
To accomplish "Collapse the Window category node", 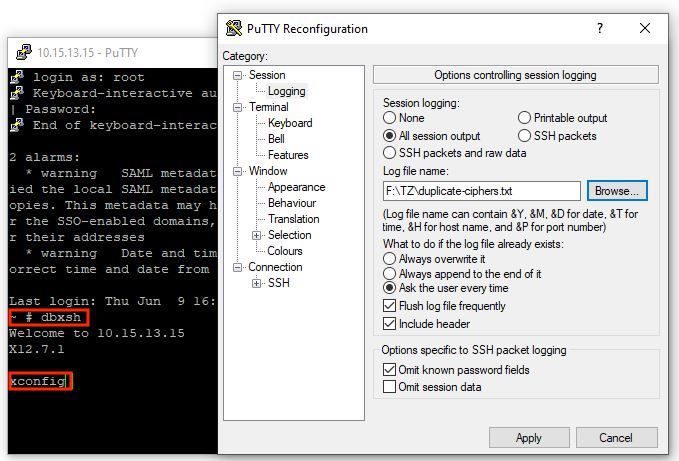I will pyautogui.click(x=238, y=171).
